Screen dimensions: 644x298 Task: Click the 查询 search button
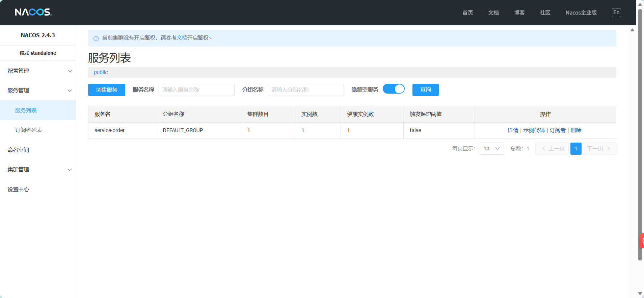[x=425, y=90]
